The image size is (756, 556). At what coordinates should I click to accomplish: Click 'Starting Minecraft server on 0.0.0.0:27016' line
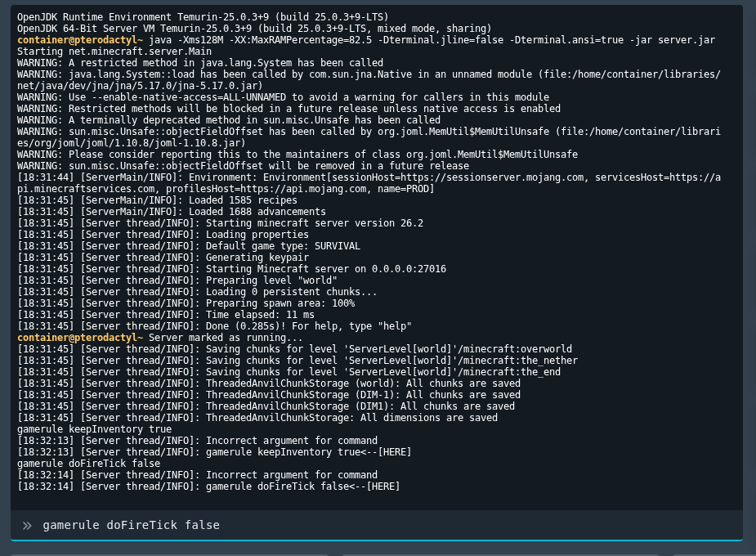[231, 269]
